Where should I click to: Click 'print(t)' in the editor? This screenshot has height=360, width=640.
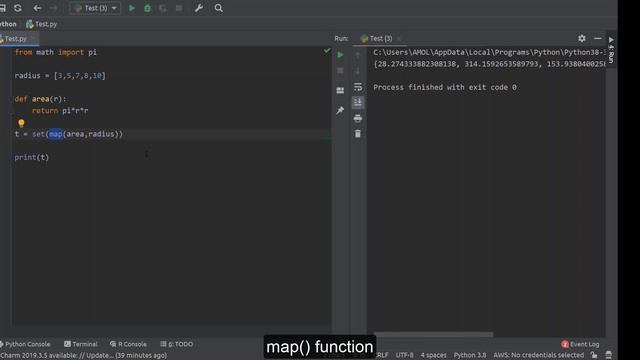pyautogui.click(x=31, y=157)
